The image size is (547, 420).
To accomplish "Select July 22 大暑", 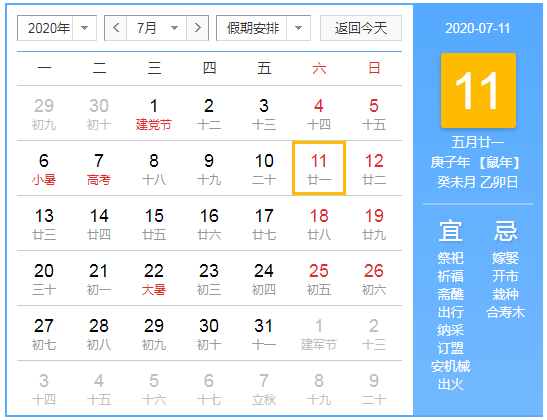I will click(x=154, y=279).
